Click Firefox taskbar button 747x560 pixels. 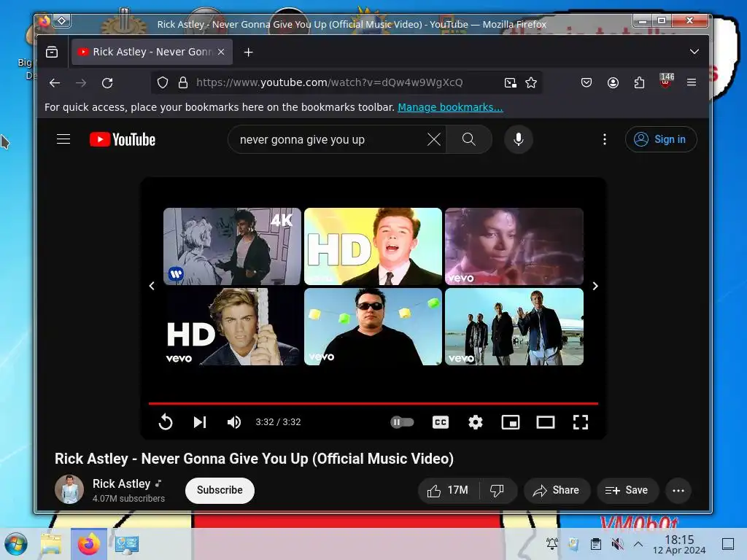[x=89, y=544]
